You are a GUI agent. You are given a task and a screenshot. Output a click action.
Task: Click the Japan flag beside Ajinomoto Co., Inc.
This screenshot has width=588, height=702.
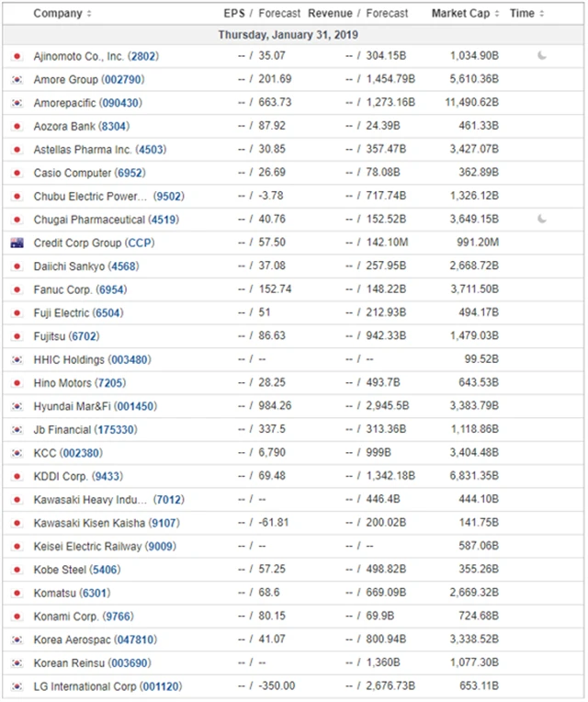[16, 56]
